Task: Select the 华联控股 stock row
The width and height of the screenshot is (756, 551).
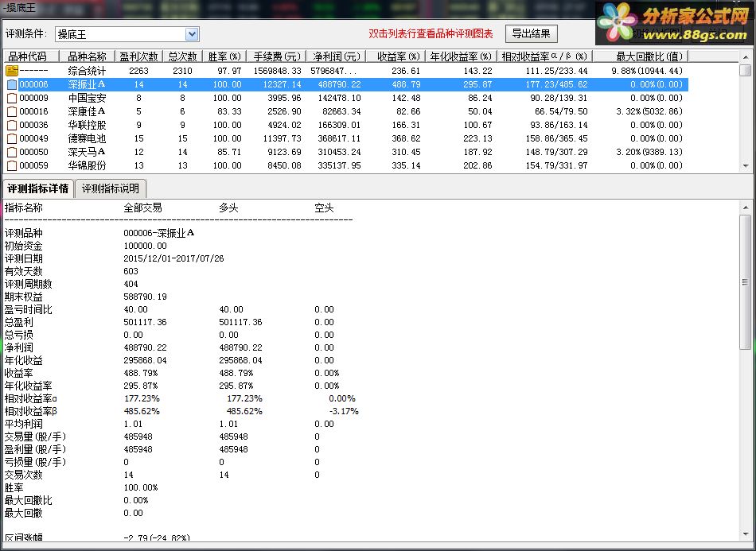Action: 345,125
